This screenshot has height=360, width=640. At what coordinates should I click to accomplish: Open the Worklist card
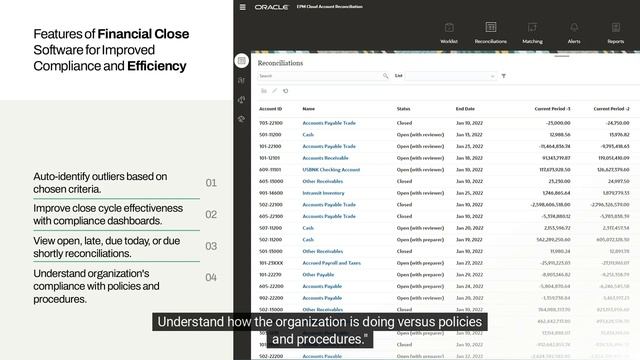point(449,33)
